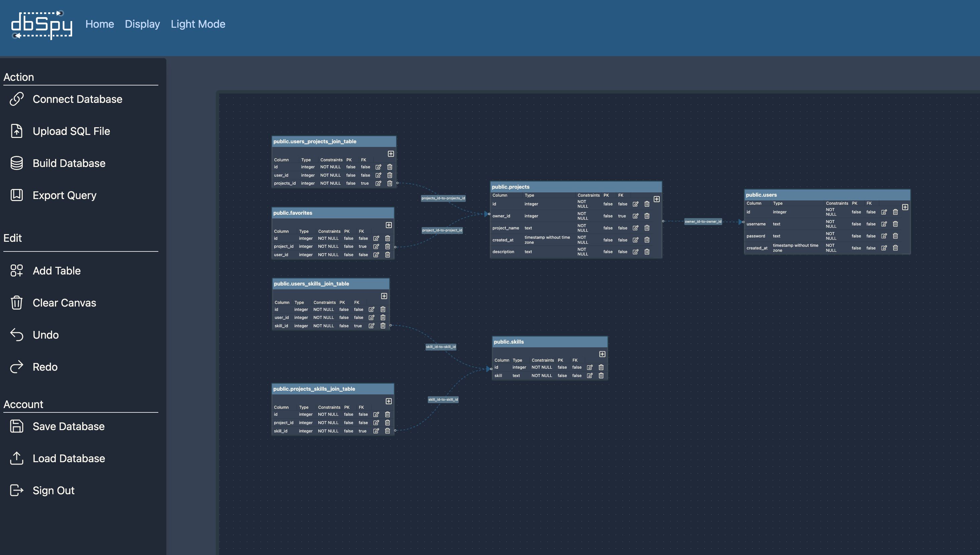
Task: Open the Display menu
Action: click(142, 24)
